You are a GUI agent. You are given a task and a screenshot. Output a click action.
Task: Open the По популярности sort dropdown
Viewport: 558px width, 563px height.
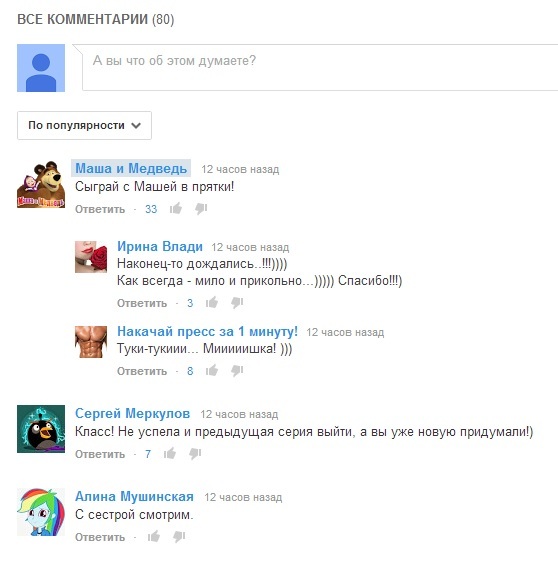[x=84, y=125]
